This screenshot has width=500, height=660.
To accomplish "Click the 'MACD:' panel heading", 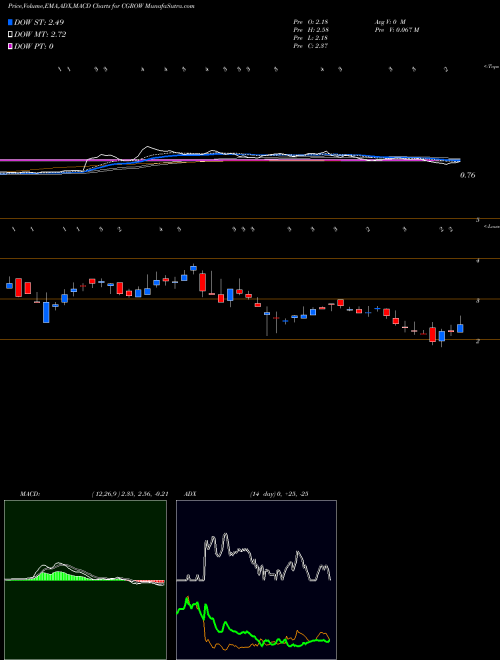I will pyautogui.click(x=30, y=494).
